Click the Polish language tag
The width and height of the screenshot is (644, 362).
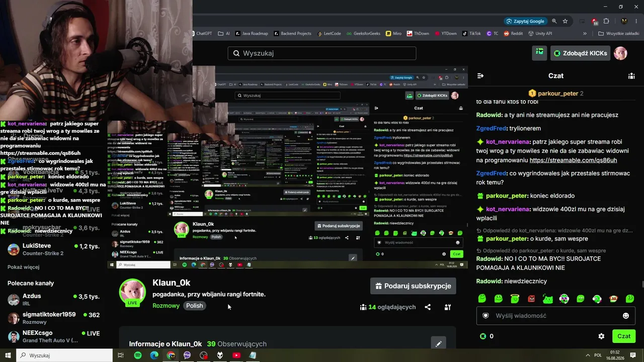(x=194, y=306)
